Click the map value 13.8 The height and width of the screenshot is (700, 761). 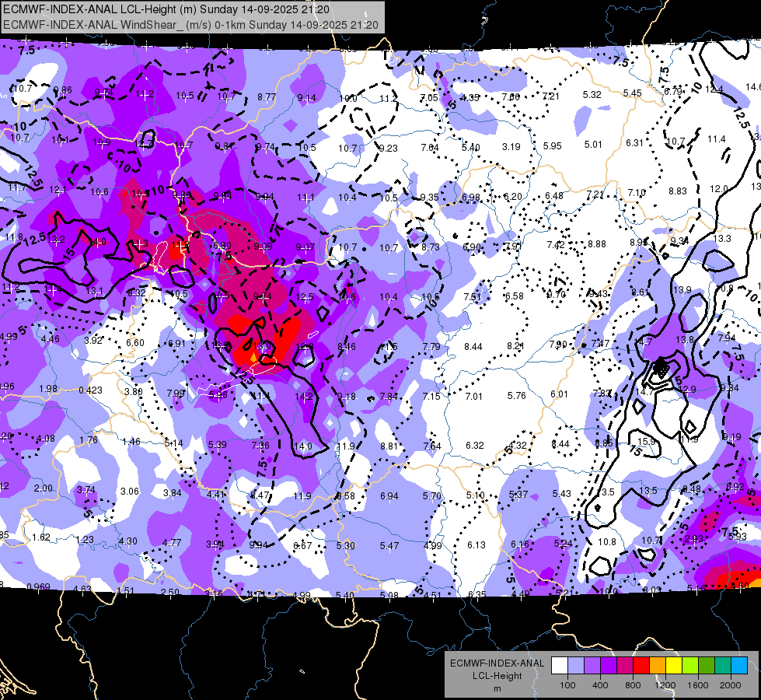685,340
